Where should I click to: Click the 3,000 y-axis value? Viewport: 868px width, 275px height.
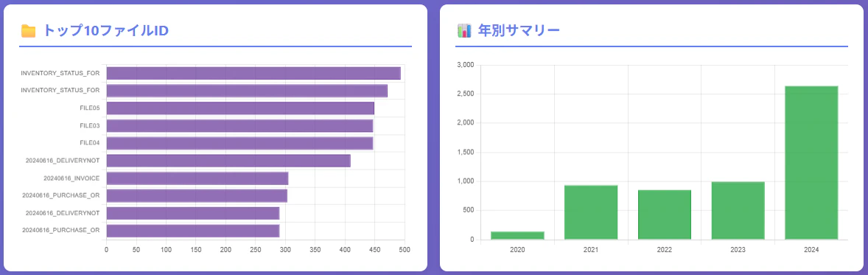466,65
